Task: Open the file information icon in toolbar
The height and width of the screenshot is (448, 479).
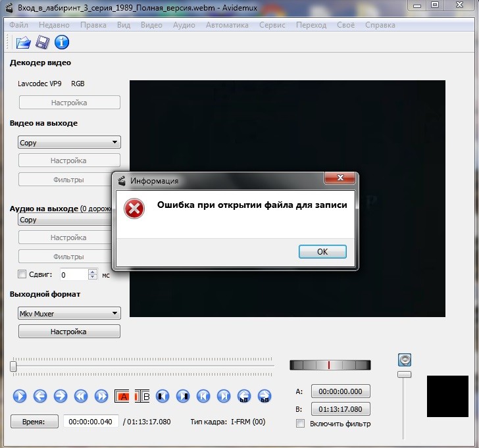Action: [62, 43]
